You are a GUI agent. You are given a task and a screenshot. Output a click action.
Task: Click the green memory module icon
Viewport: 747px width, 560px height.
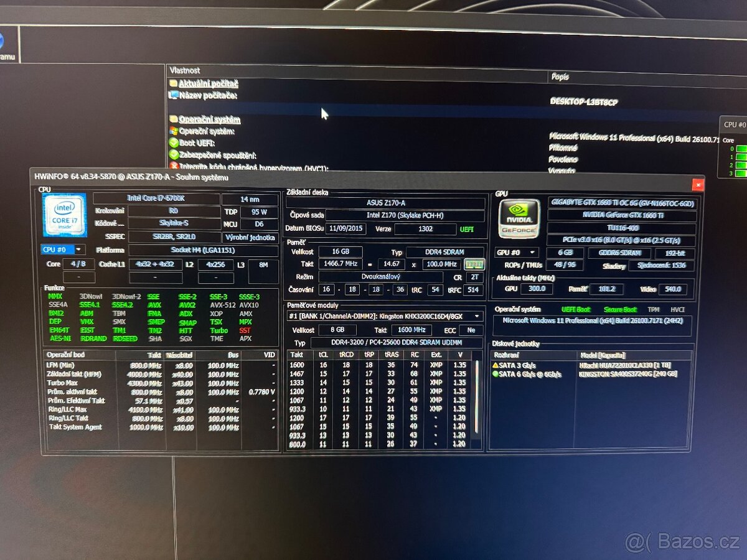474,264
